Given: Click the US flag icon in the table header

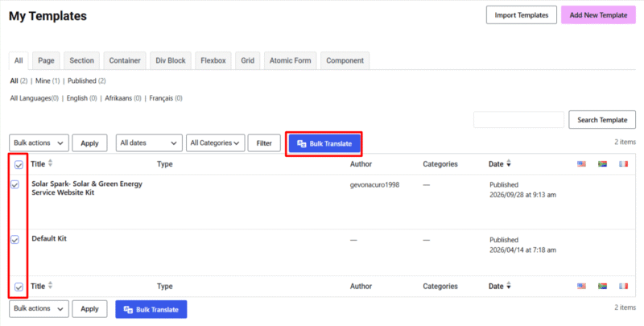Looking at the screenshot, I should pos(581,164).
